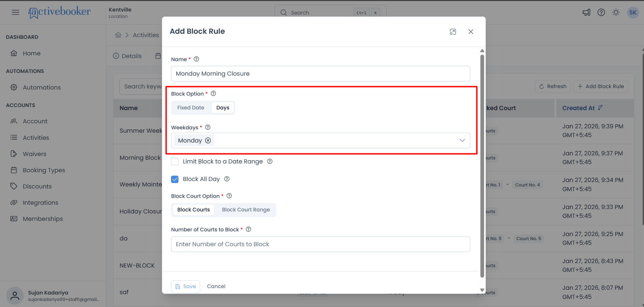Open Activities list in sidebar
This screenshot has height=307, width=644.
(x=36, y=137)
